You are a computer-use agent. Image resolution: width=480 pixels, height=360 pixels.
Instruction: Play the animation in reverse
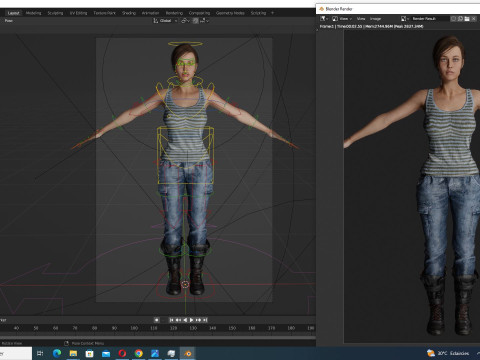[x=185, y=320]
